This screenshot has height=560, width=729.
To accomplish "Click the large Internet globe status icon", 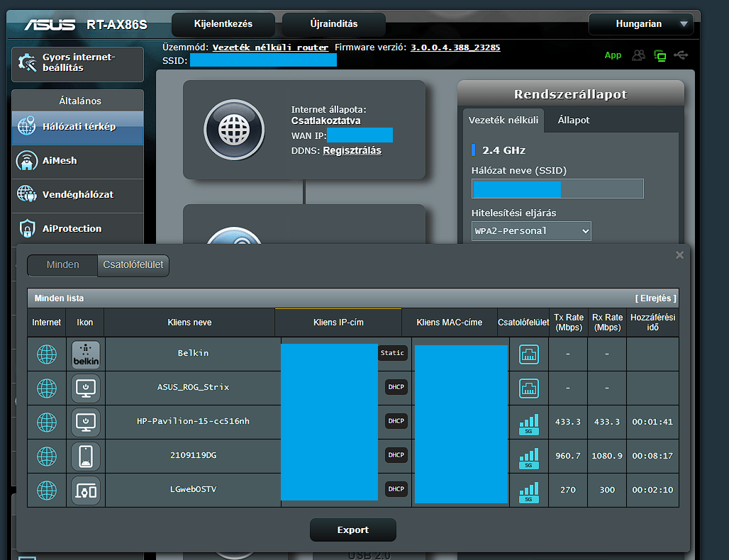I will (234, 130).
